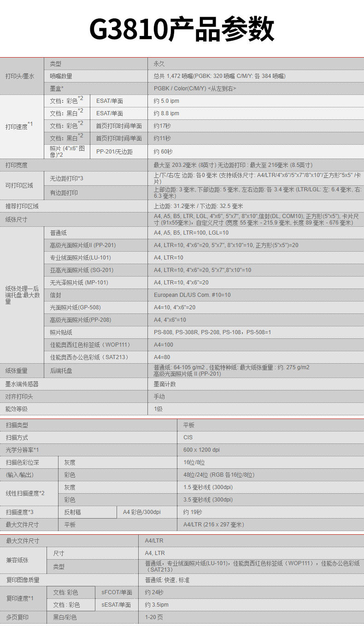Select the 打印宽度 row label
Image resolution: width=364 pixels, height=626 pixels.
click(16, 165)
